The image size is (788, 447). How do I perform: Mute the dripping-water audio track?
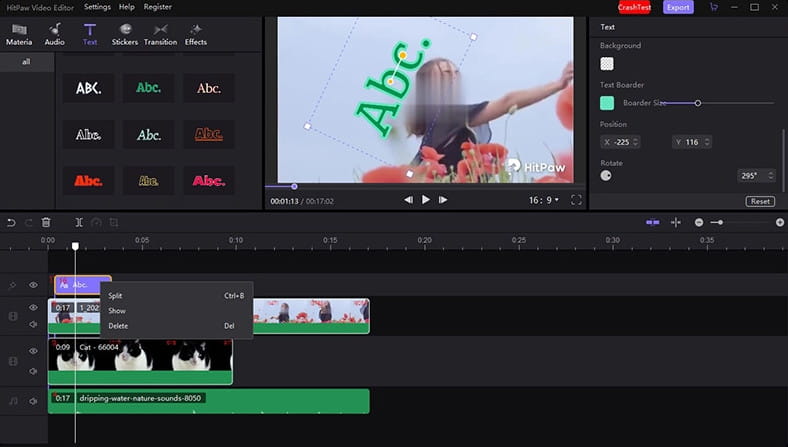click(33, 401)
